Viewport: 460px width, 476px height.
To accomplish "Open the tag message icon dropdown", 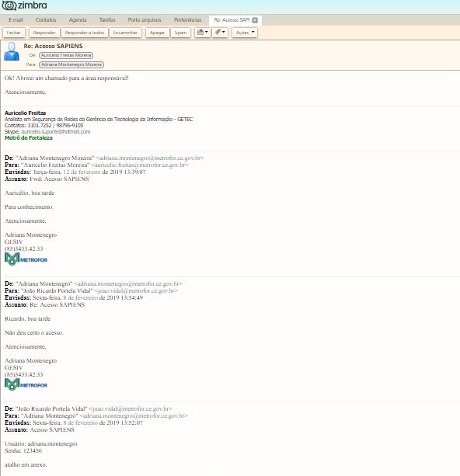I will (x=220, y=33).
